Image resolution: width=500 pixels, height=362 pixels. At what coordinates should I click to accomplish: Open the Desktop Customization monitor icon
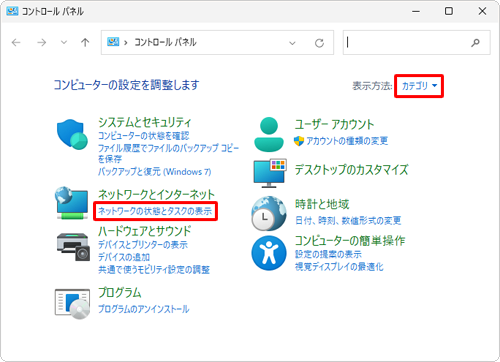[270, 172]
